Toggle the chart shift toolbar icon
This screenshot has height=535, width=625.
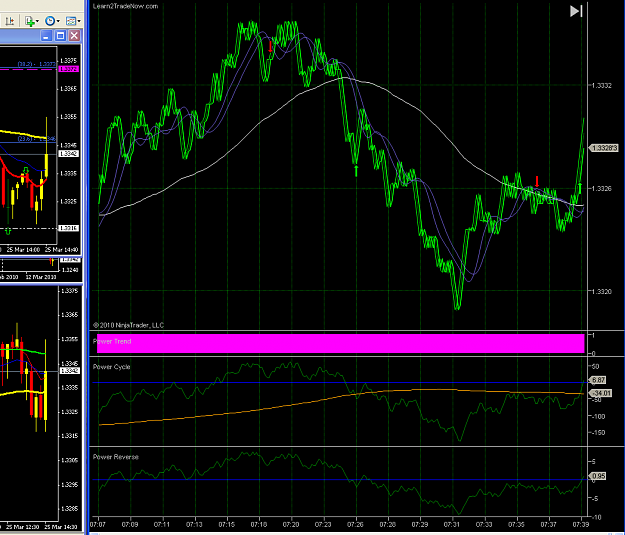pyautogui.click(x=10, y=21)
